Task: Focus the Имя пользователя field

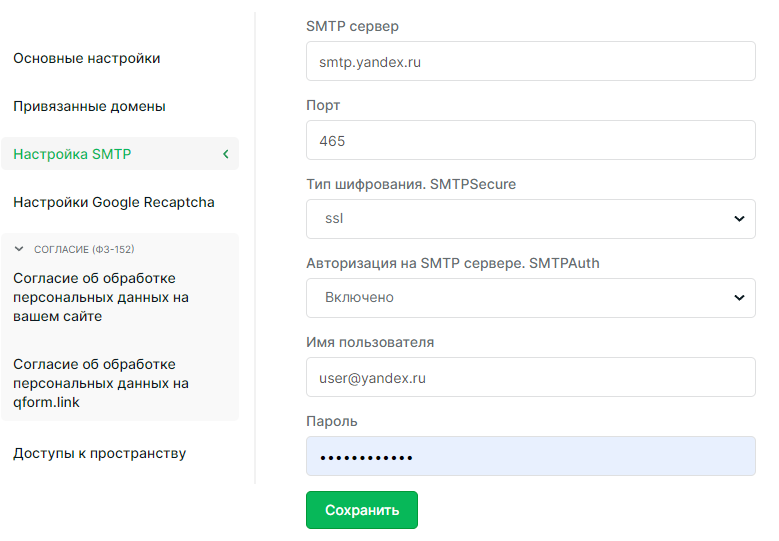Action: click(x=531, y=377)
